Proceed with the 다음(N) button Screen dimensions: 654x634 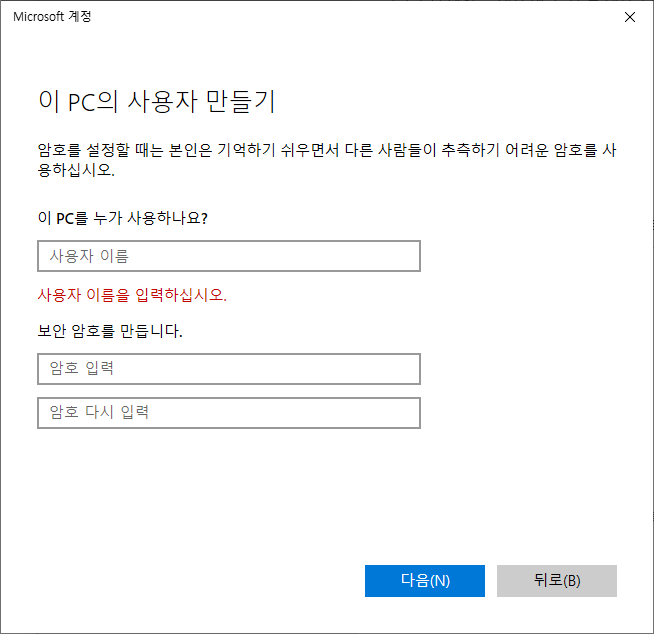(425, 581)
